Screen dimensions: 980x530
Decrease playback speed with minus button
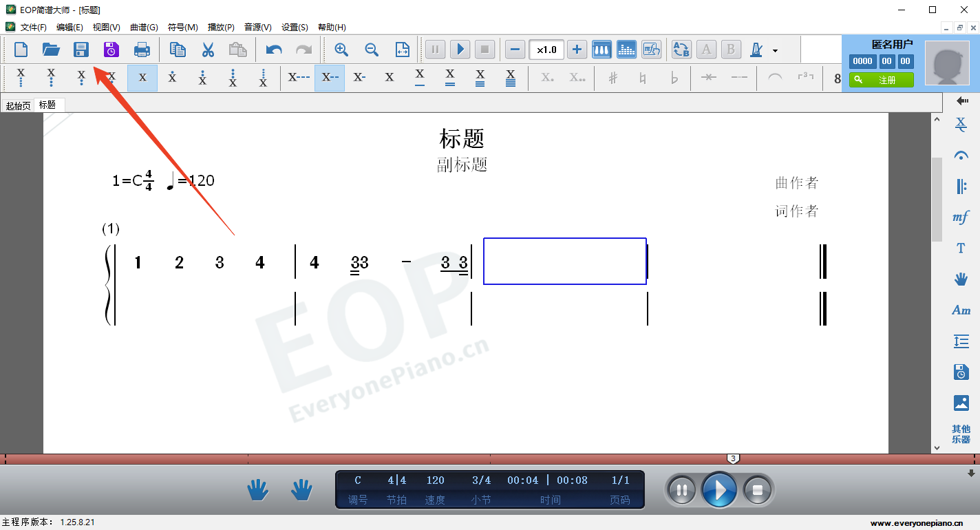[515, 50]
